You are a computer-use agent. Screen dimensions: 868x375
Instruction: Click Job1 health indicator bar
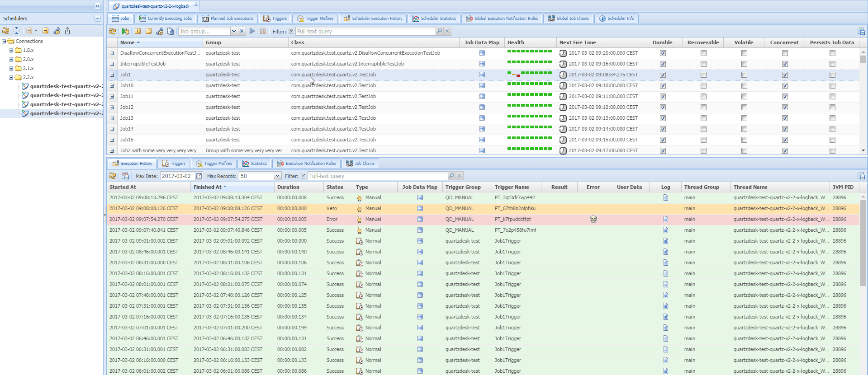(x=530, y=74)
